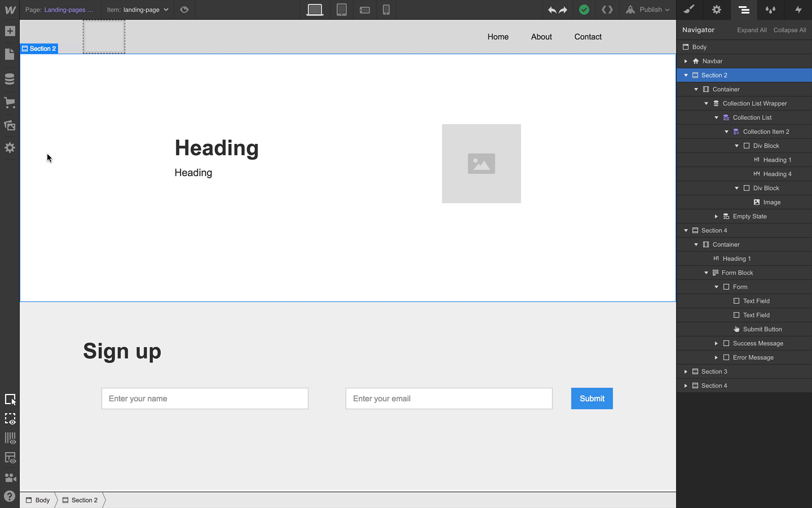Expand Section 3 in Navigator
The image size is (812, 508).
point(686,371)
